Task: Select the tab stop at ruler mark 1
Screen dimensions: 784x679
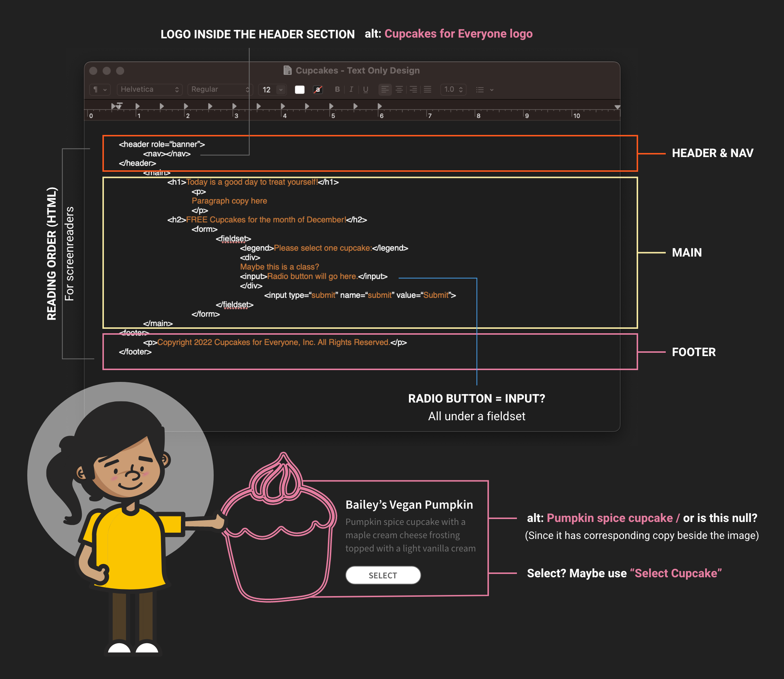Action: coord(137,106)
